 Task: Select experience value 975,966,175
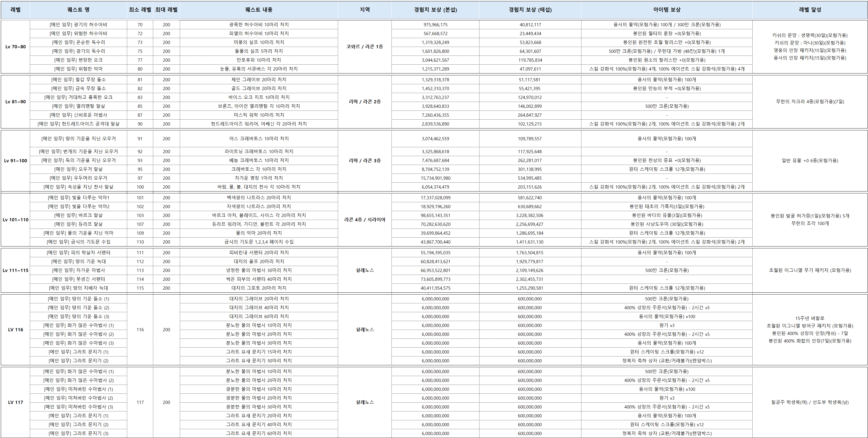[435, 25]
